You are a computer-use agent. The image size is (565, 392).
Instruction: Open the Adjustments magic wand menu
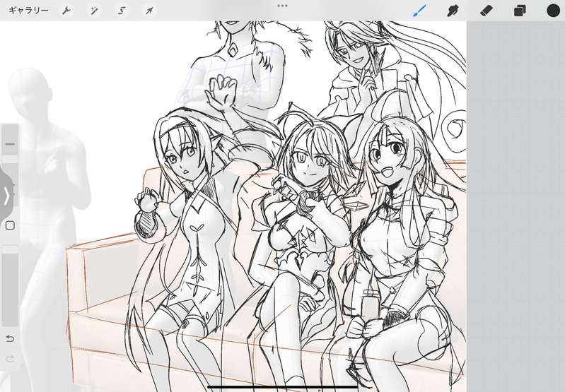pos(94,11)
